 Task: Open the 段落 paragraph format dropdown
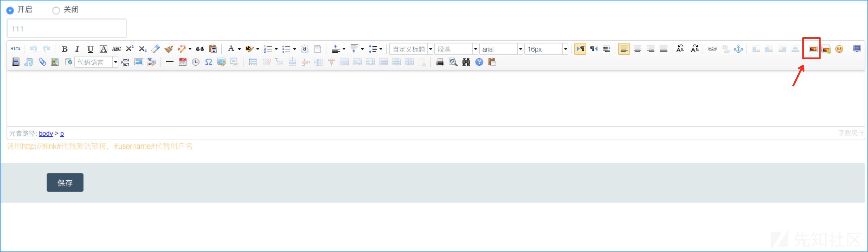click(x=475, y=49)
